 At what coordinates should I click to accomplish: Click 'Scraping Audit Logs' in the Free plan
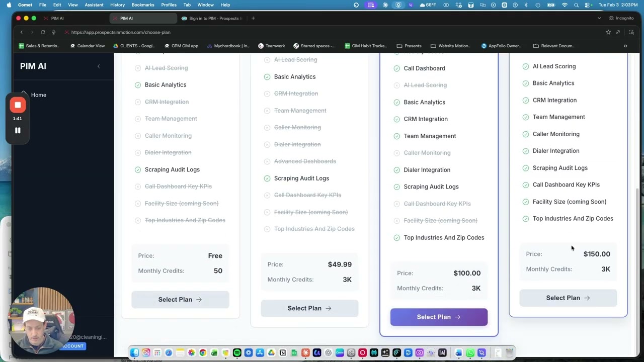(172, 169)
